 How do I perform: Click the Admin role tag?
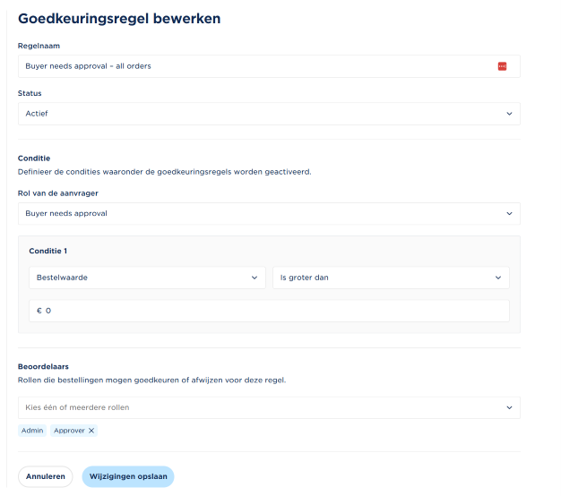(x=32, y=431)
